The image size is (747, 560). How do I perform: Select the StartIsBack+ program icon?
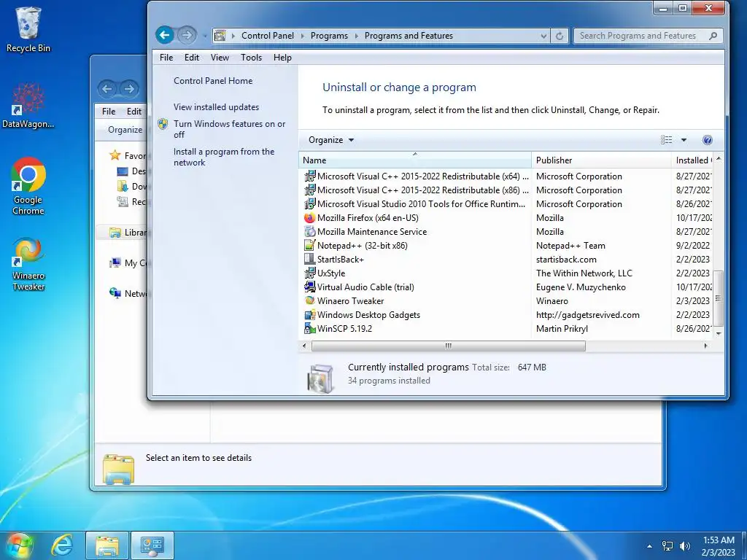tap(309, 260)
